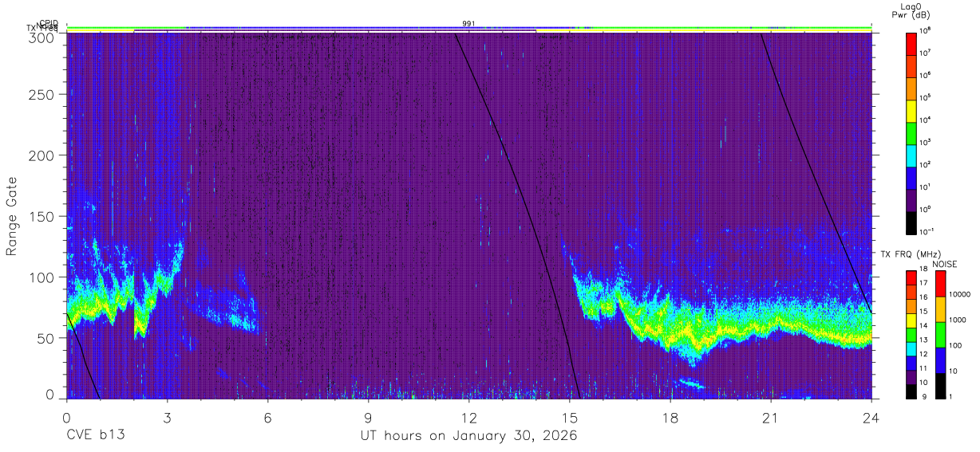Click the '1000' NOISE scale label
The width and height of the screenshot is (980, 452).
(x=958, y=319)
